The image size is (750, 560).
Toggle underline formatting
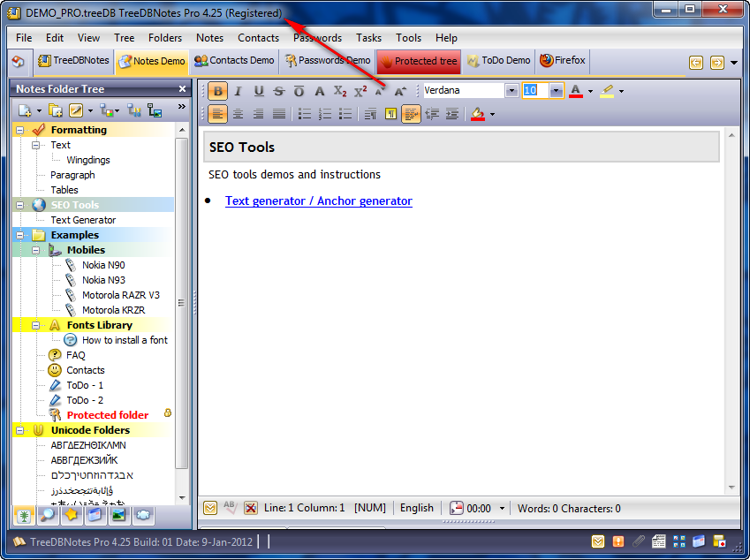pos(259,91)
